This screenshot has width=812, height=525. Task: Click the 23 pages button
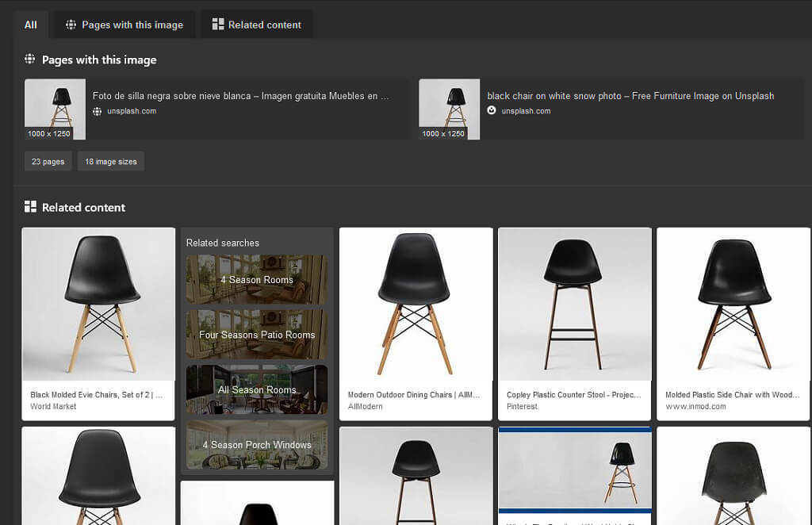point(48,162)
